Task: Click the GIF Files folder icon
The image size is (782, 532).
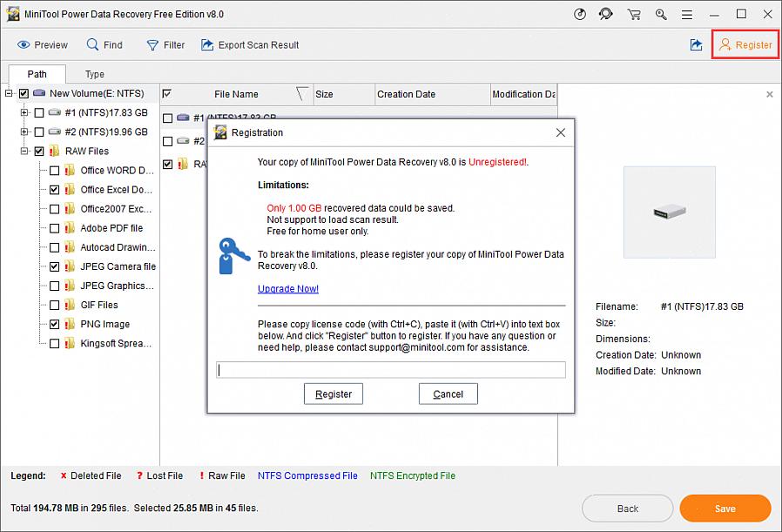Action: point(70,305)
